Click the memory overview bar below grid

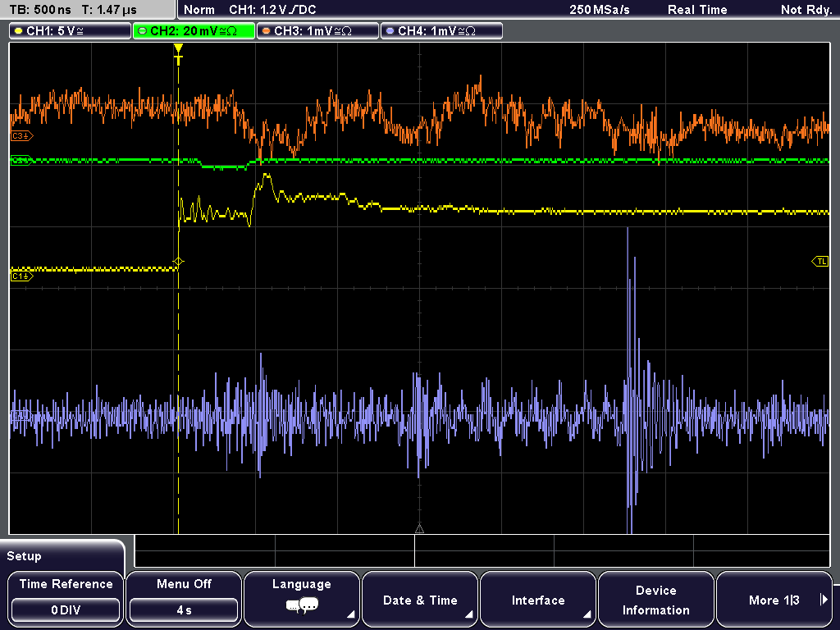point(482,551)
